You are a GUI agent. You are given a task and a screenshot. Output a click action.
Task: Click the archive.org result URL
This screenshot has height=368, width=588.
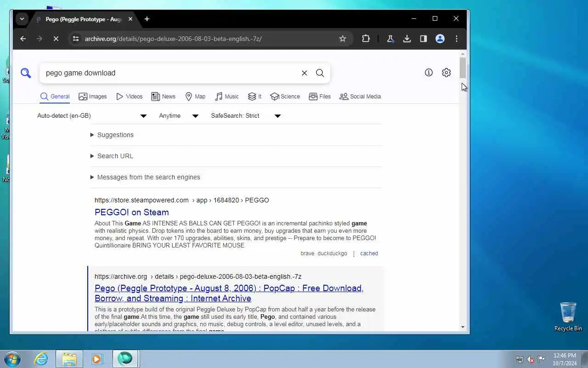click(x=198, y=276)
